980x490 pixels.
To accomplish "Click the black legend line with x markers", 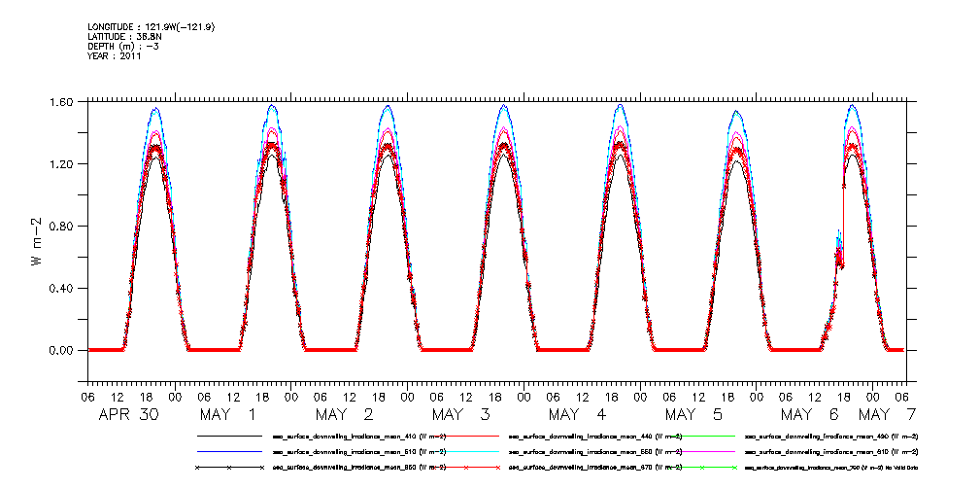I will tap(229, 467).
